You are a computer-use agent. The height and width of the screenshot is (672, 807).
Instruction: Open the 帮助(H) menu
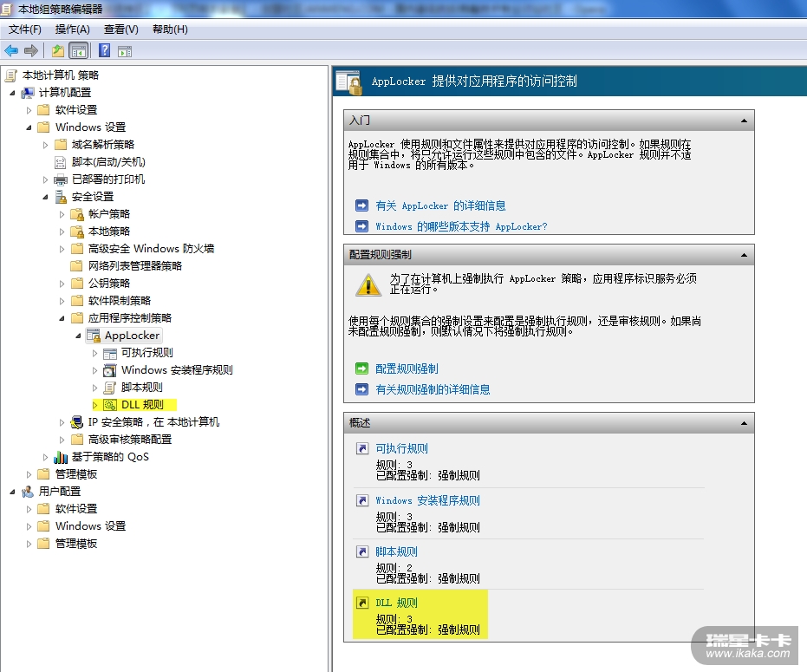pyautogui.click(x=170, y=29)
